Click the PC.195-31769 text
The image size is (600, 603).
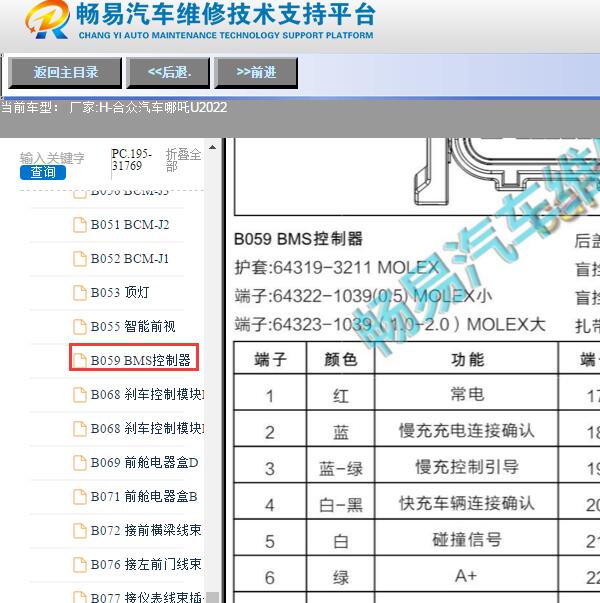click(x=132, y=160)
